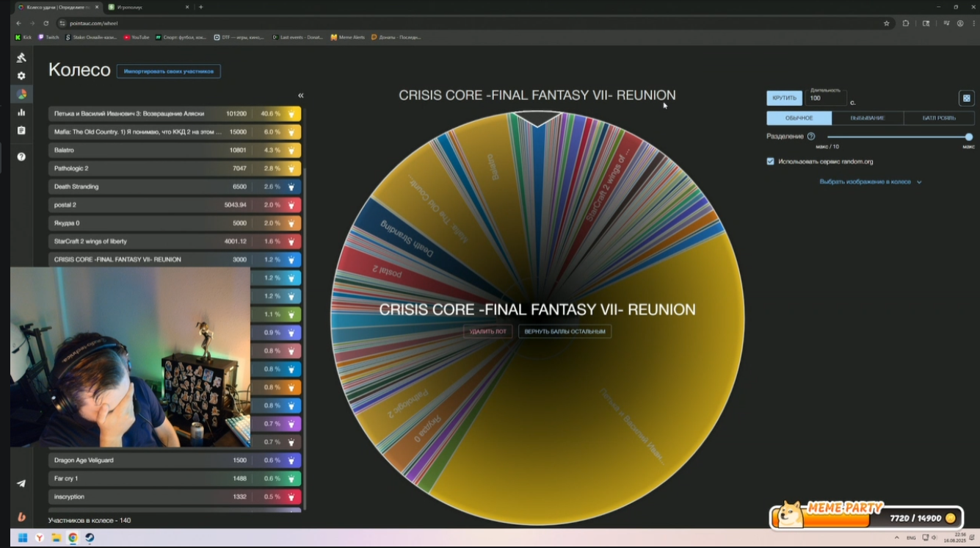The width and height of the screenshot is (980, 548).
Task: Open the Telegram link icon in sidebar
Action: tap(21, 483)
